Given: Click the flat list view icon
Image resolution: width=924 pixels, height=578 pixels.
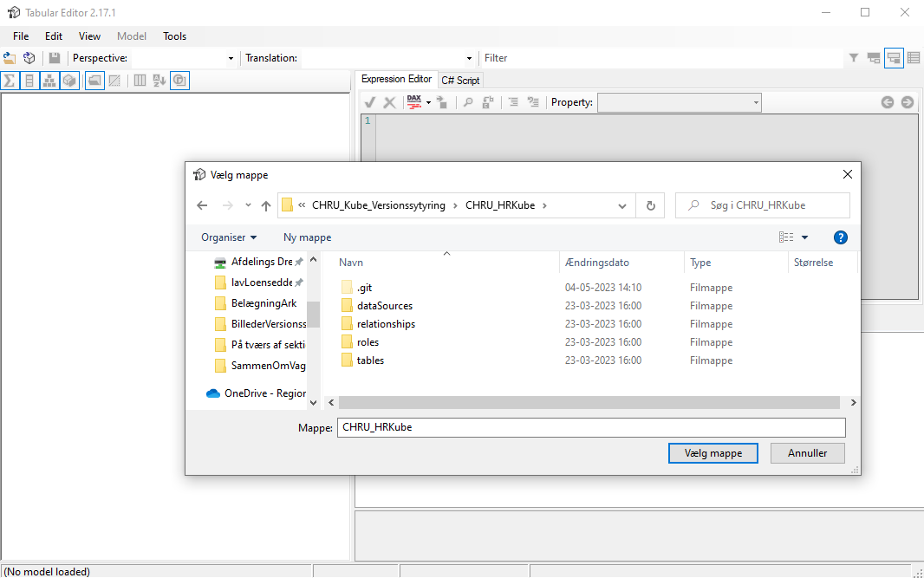Looking at the screenshot, I should click(x=914, y=58).
